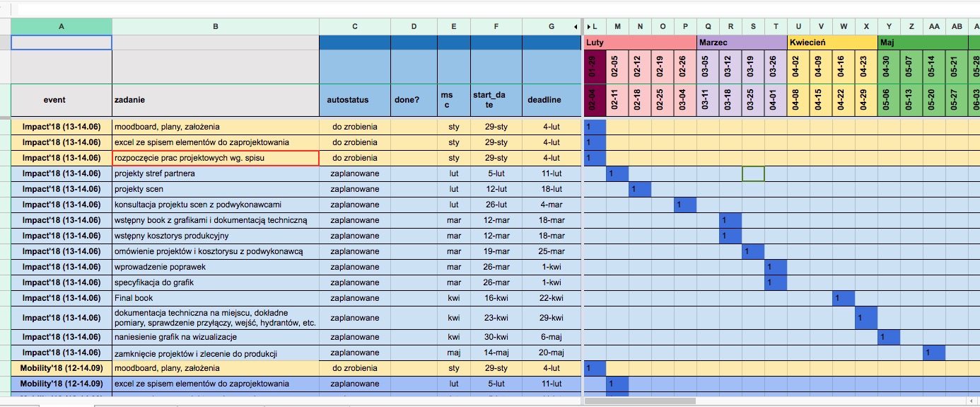Image resolution: width=980 pixels, height=407 pixels.
Task: Select the 'Marzec' month header cell
Action: tap(742, 42)
